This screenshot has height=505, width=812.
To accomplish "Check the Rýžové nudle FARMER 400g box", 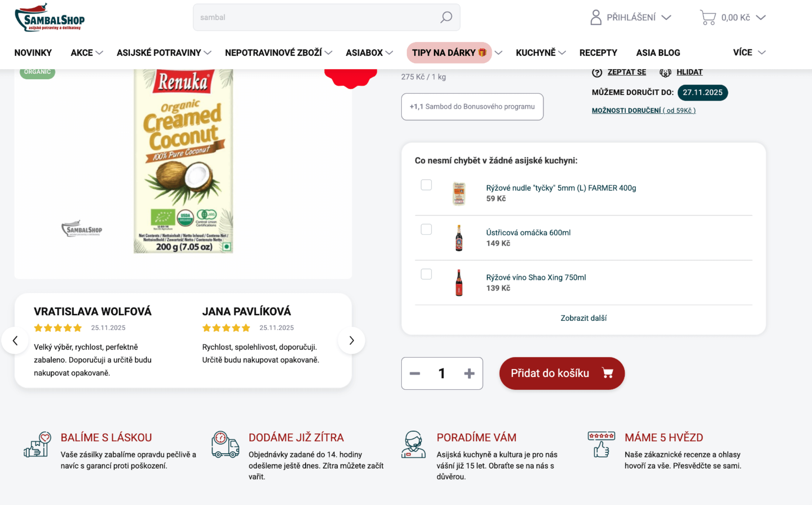I will [x=426, y=185].
